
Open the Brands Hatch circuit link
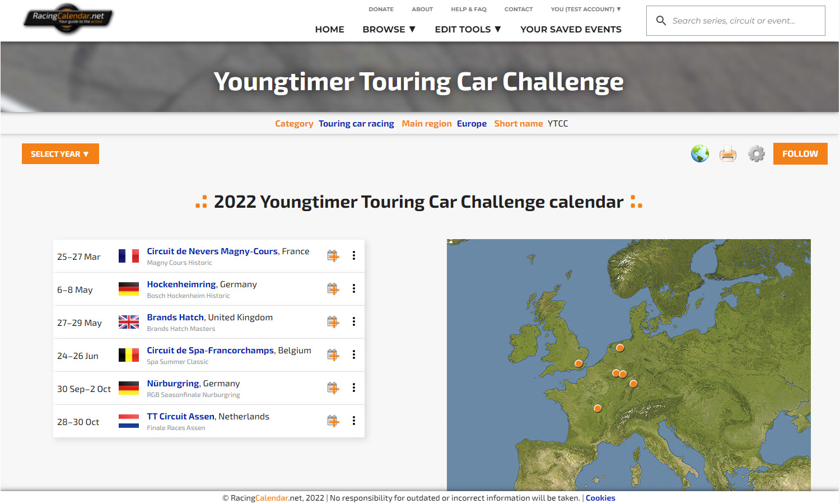click(175, 318)
